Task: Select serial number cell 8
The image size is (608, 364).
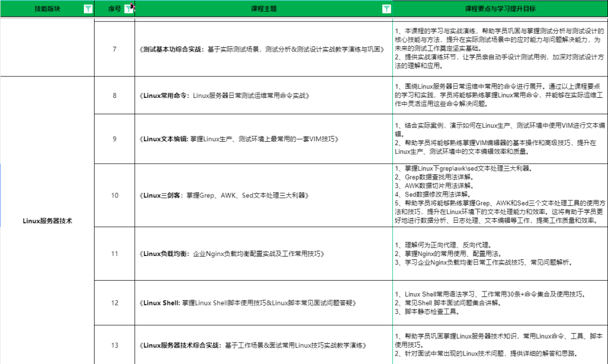Action: click(115, 96)
